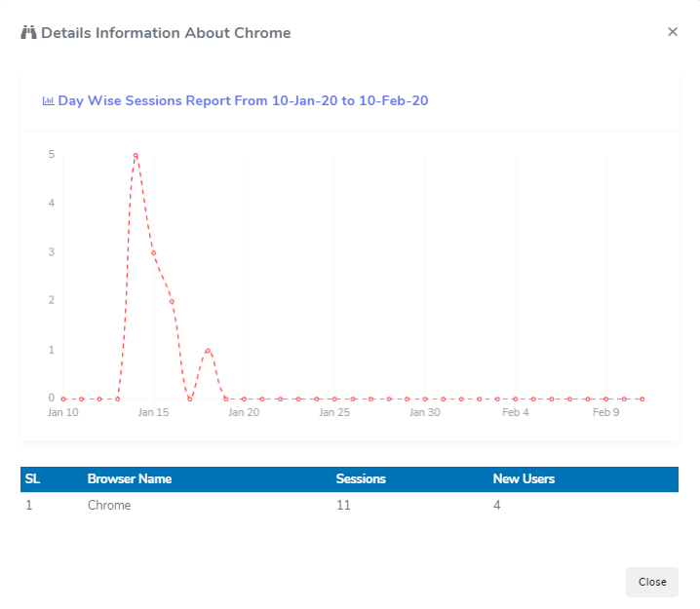This screenshot has height=609, width=700.
Task: Click the bar chart icon beside report title
Action: click(48, 100)
